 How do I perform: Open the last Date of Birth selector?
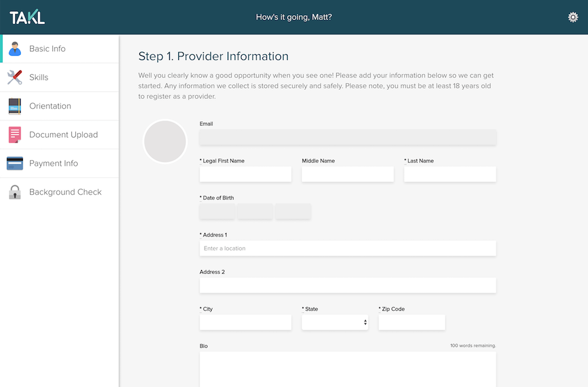point(293,211)
